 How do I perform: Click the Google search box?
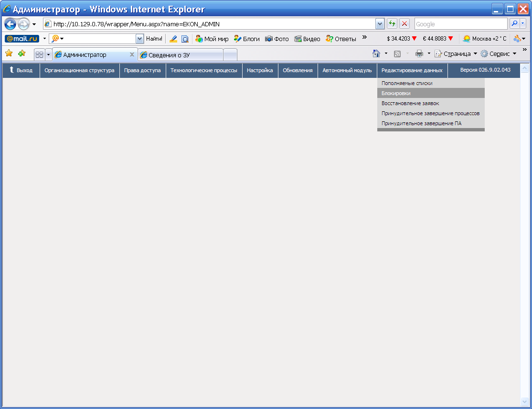click(461, 24)
